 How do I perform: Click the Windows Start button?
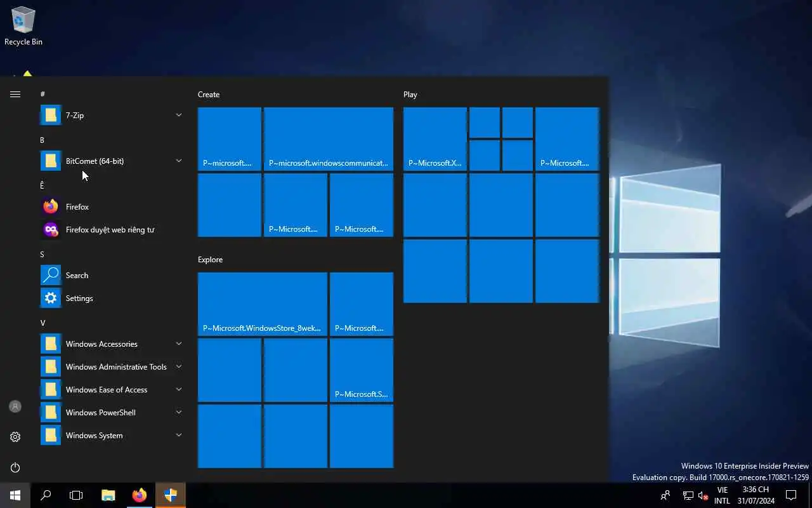coord(15,495)
